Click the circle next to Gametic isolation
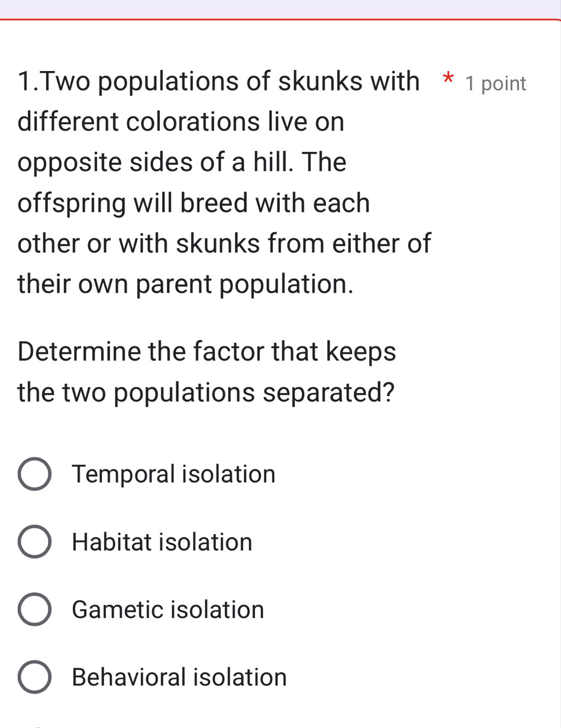Image resolution: width=561 pixels, height=728 pixels. pyautogui.click(x=34, y=610)
